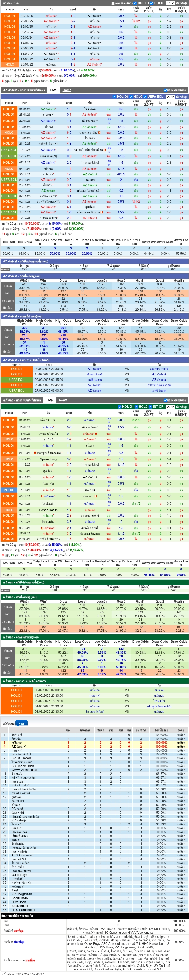Open the 6-0 score in AZ 15/01/26 row
189x980 pixels.
pos(69,132)
